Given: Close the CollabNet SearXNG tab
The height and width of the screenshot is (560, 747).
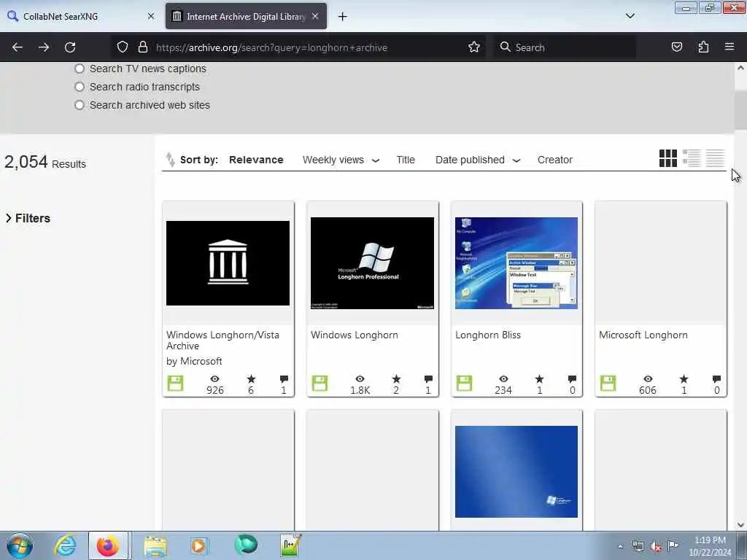Looking at the screenshot, I should click(151, 16).
